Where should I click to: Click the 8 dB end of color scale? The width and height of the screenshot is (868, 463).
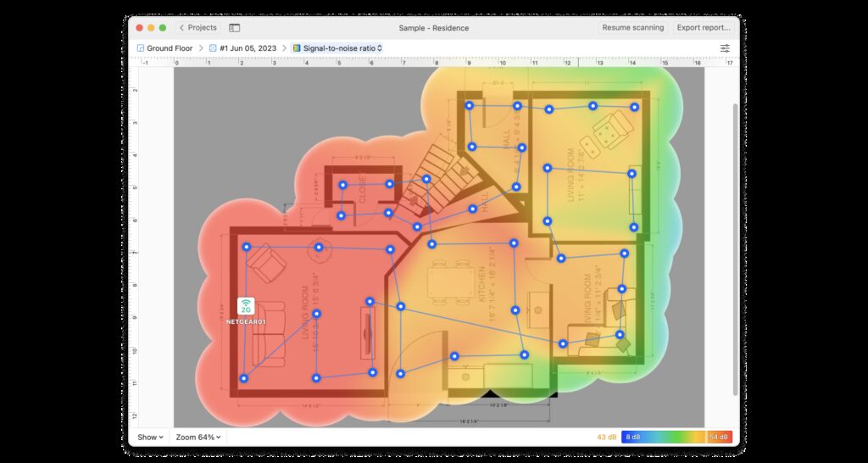[x=632, y=437]
